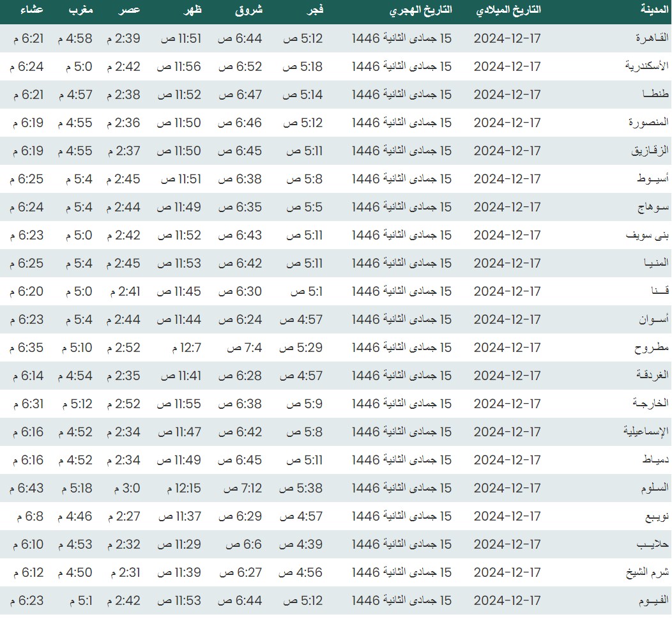Select the 7:12 ص sunrise time for السلوم
672x619 pixels.
[x=243, y=488]
